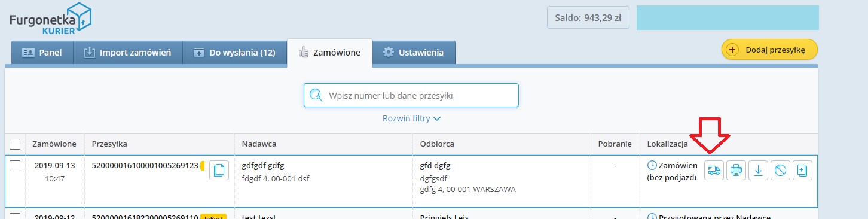Click the courier truck pickup icon
The image size is (868, 219).
tap(714, 171)
